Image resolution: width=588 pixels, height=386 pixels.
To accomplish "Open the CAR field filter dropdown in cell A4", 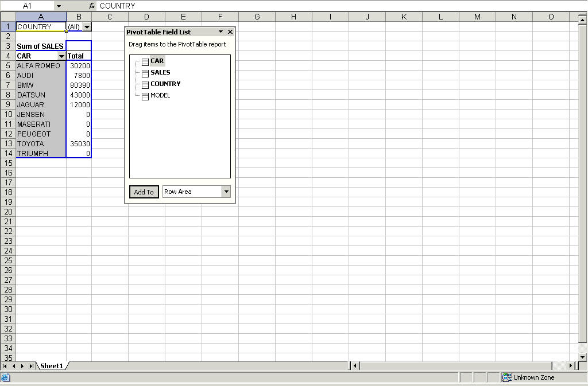I will [61, 56].
